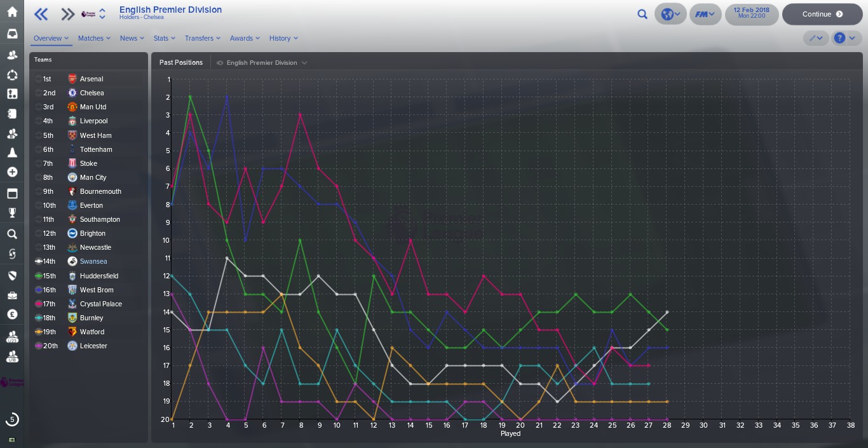Viewport: 868px width, 448px height.
Task: Open the Club Info shield icon
Action: coord(12,275)
